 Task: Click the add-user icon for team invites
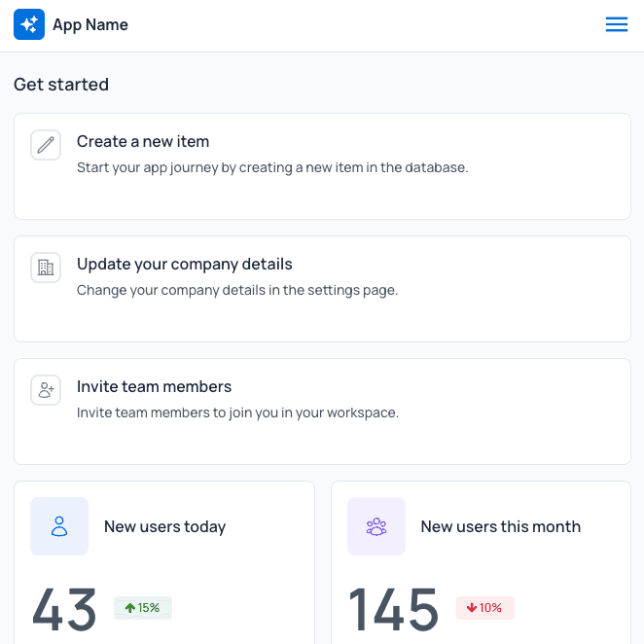click(x=46, y=390)
